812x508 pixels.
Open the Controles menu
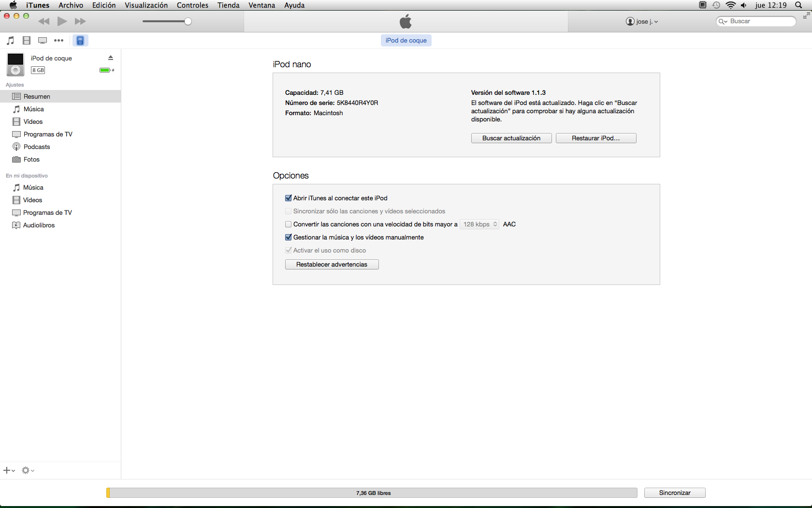[193, 5]
